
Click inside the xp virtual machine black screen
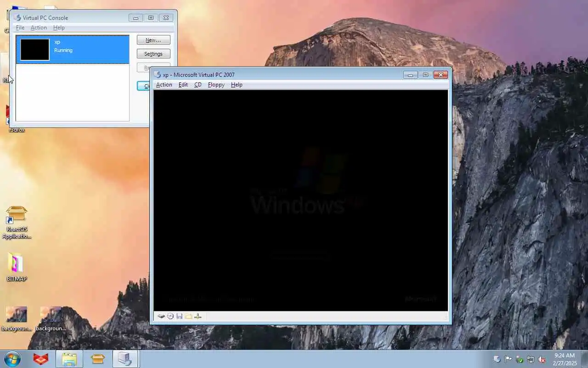[x=300, y=200]
